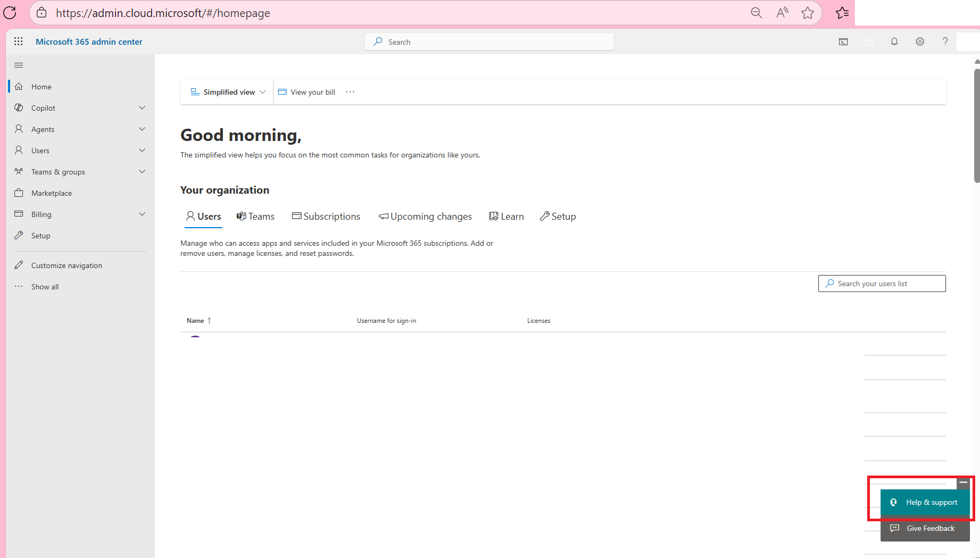Image resolution: width=980 pixels, height=558 pixels.
Task: Switch to the Learn tab
Action: 506,216
